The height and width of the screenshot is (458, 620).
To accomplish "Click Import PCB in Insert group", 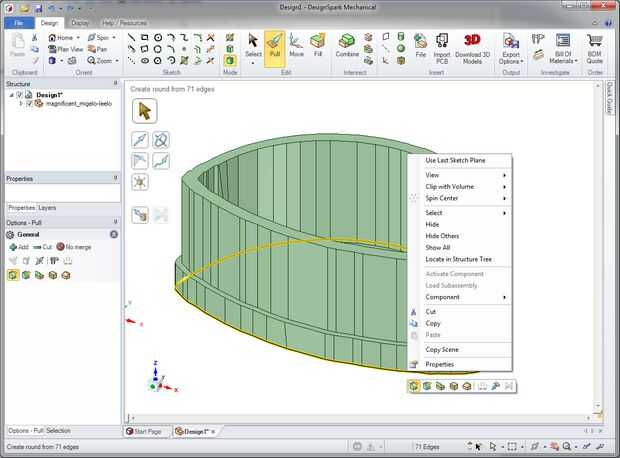I will click(x=442, y=46).
